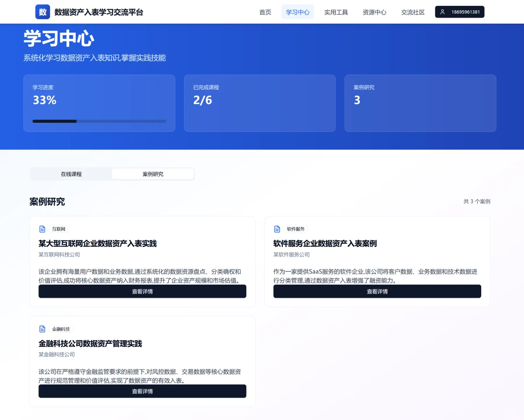Image resolution: width=524 pixels, height=420 pixels.
Task: Open 实用工具 from the navigation bar
Action: (x=336, y=12)
